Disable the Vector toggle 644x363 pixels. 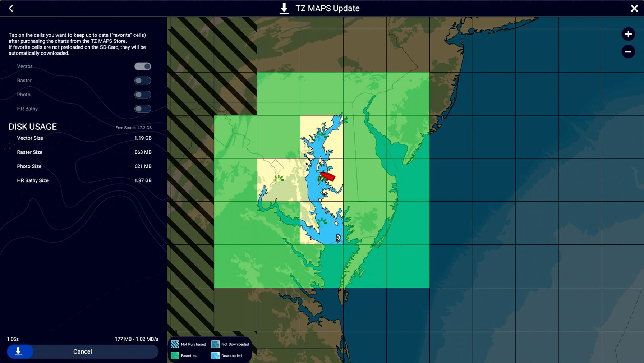point(143,66)
